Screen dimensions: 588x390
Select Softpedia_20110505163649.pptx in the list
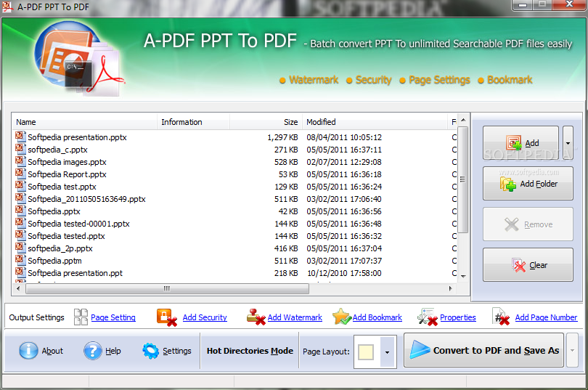(x=235, y=199)
